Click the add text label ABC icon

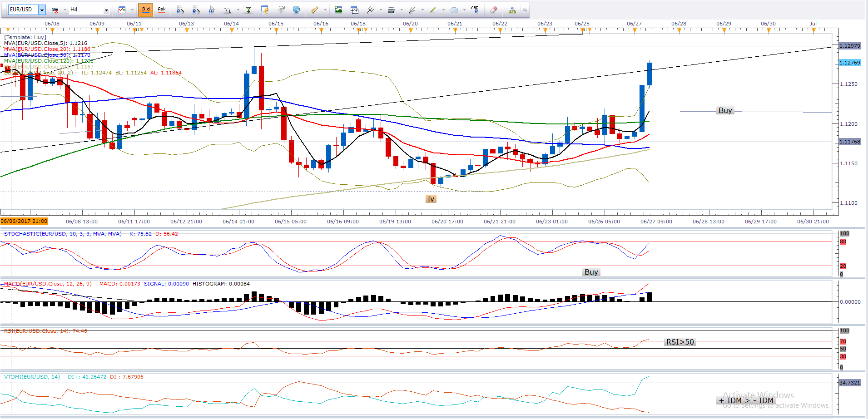pos(475,10)
